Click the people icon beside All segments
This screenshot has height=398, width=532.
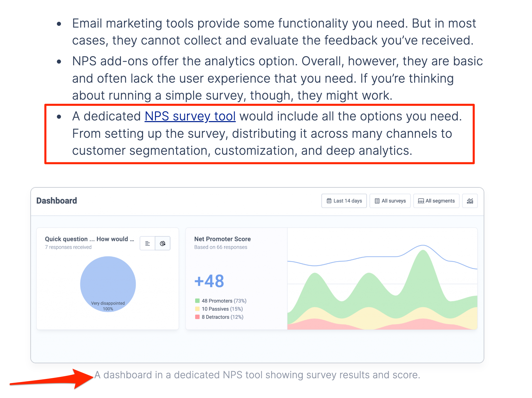tap(421, 201)
